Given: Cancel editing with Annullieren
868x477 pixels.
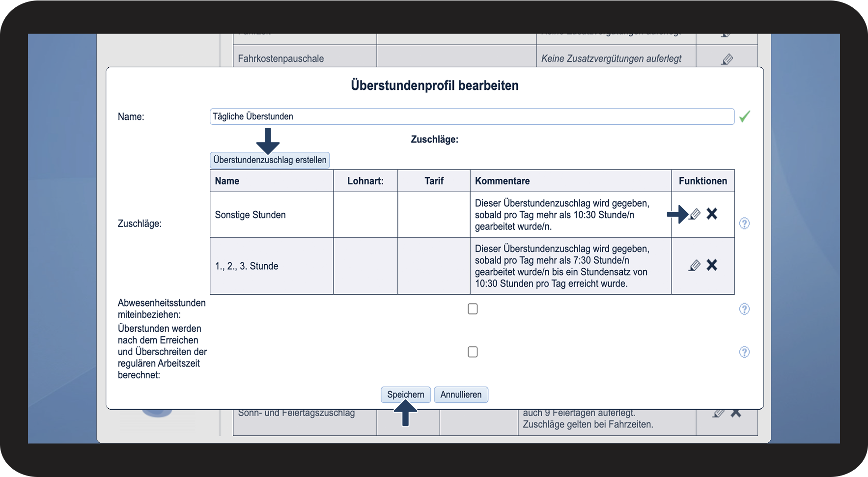Looking at the screenshot, I should (x=461, y=394).
